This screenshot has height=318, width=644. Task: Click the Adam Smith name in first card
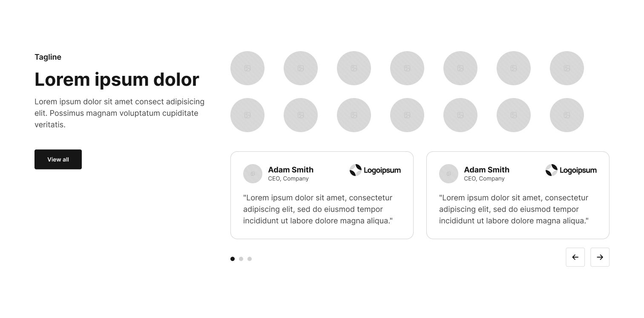pyautogui.click(x=291, y=170)
